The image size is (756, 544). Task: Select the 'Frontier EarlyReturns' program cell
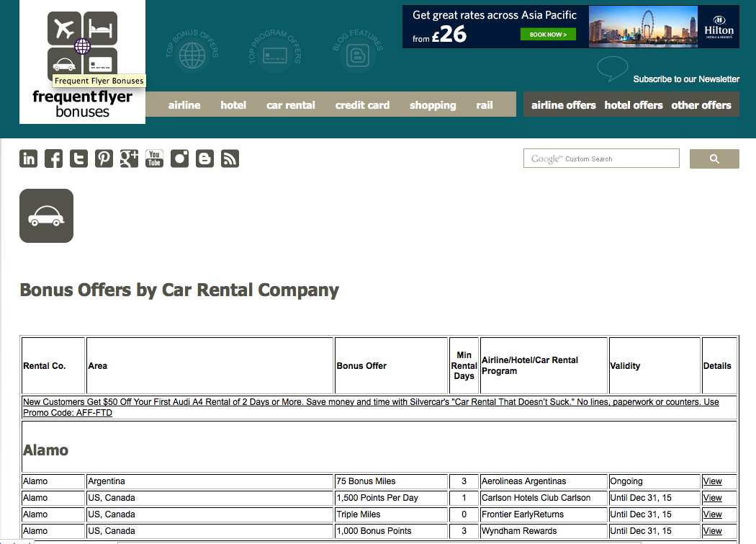pyautogui.click(x=544, y=514)
